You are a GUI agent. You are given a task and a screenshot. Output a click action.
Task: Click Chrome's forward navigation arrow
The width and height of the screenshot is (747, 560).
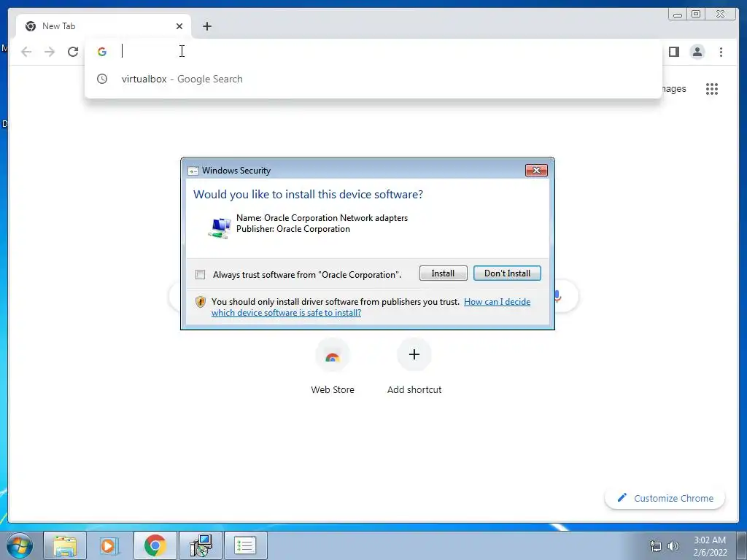pyautogui.click(x=50, y=52)
